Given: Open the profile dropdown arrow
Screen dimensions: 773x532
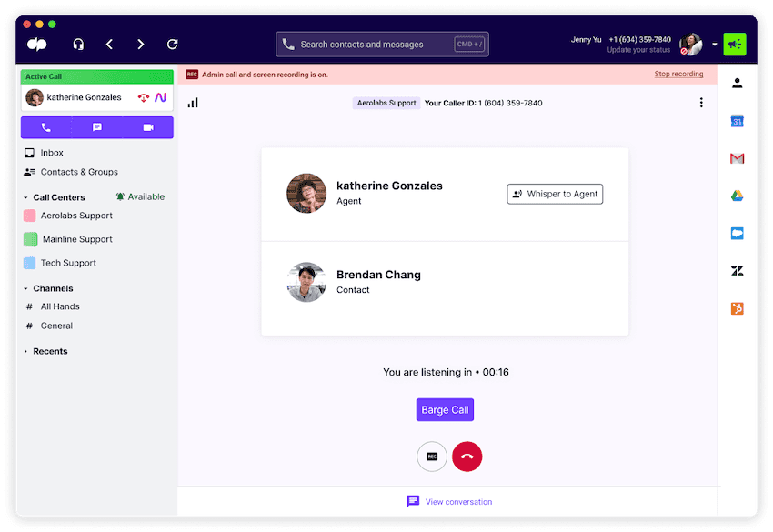Looking at the screenshot, I should point(714,44).
